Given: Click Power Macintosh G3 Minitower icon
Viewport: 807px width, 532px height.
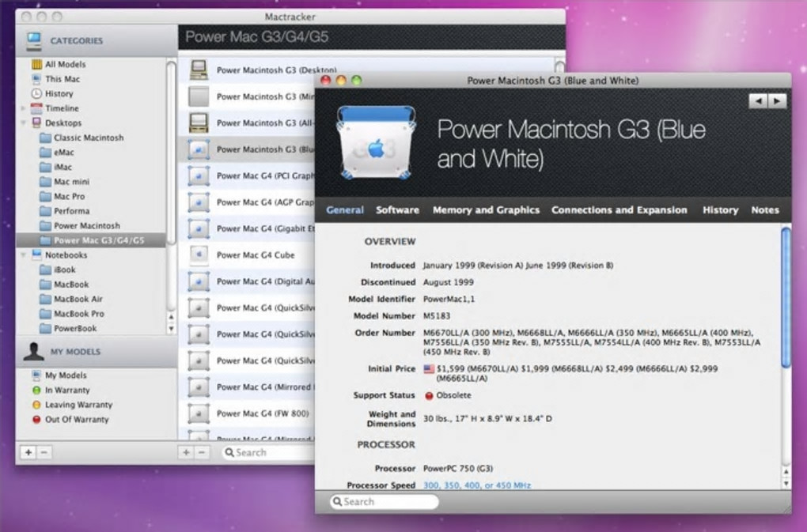Looking at the screenshot, I should 199,96.
